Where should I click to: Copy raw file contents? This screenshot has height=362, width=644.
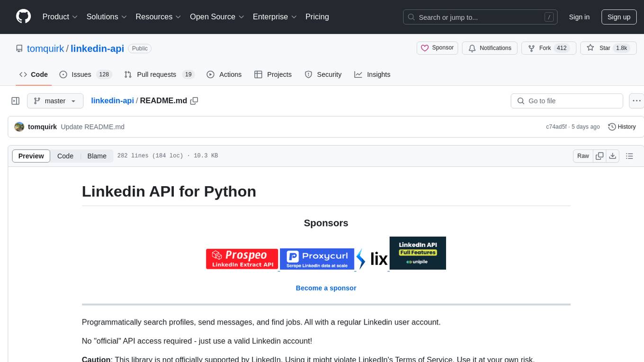click(600, 156)
